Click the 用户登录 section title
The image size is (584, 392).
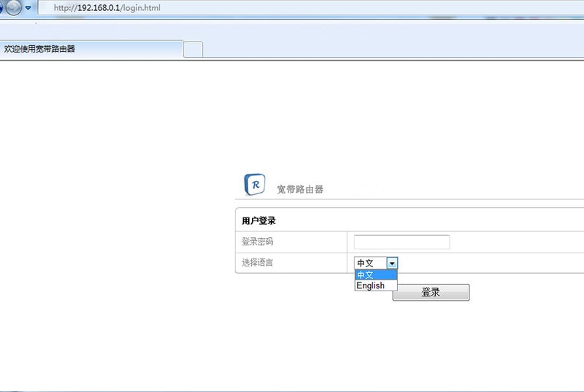258,220
